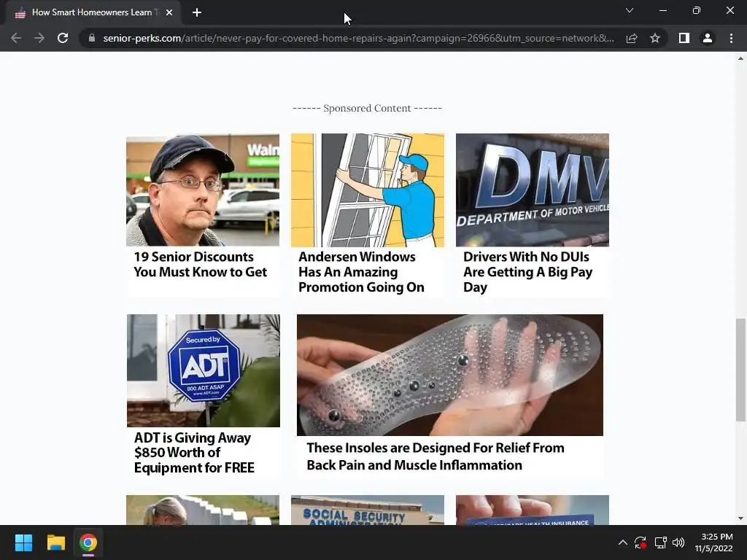
Task: Click the page scrollbar thumb
Action: tap(740, 370)
